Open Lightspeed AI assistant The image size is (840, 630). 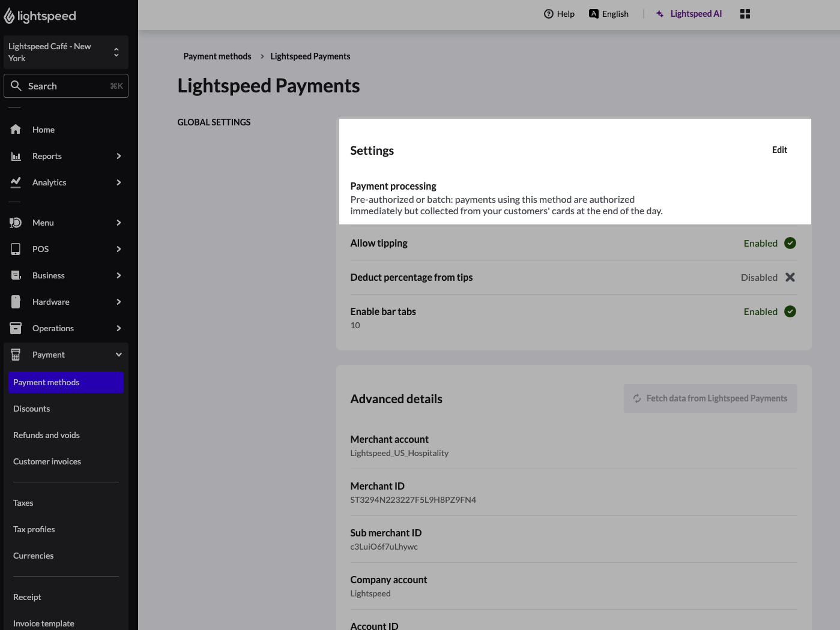689,14
